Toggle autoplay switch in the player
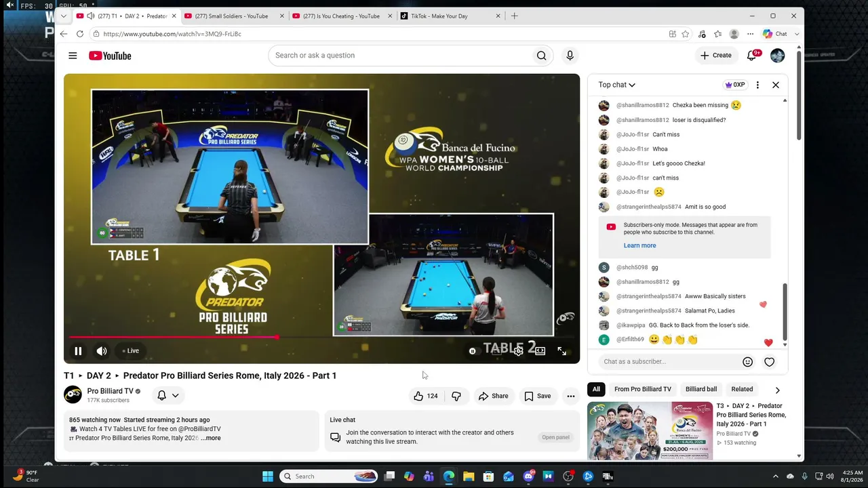 pos(473,351)
